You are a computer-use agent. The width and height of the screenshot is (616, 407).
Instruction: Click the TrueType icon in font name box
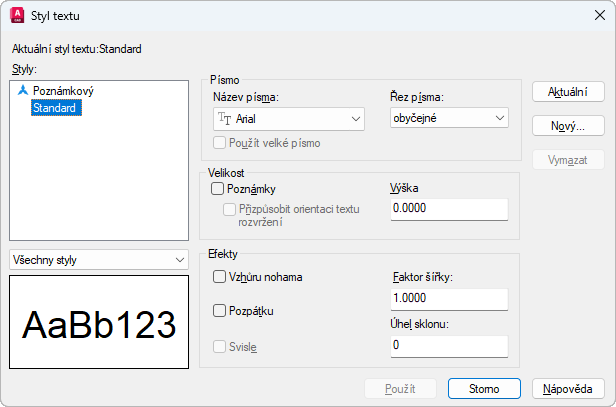[222, 118]
